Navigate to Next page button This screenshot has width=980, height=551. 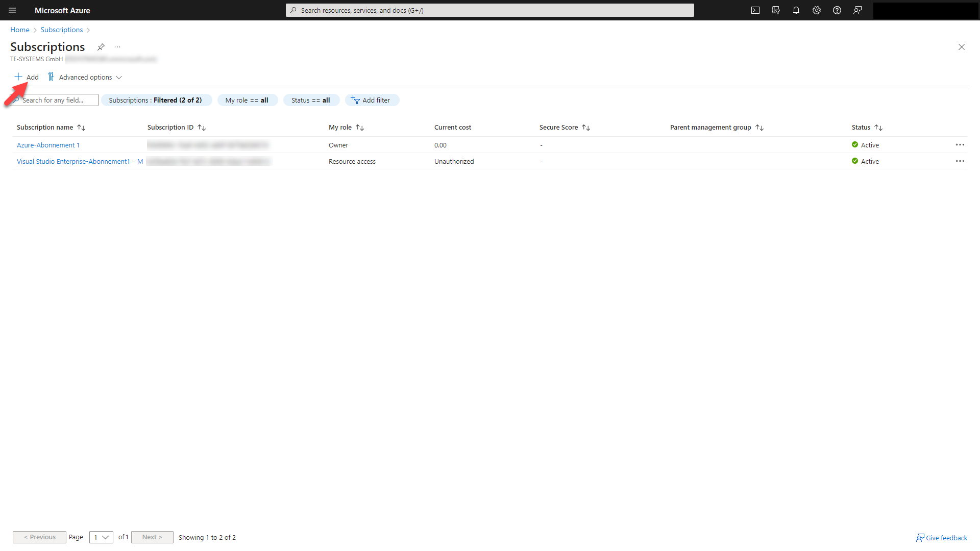pyautogui.click(x=152, y=537)
